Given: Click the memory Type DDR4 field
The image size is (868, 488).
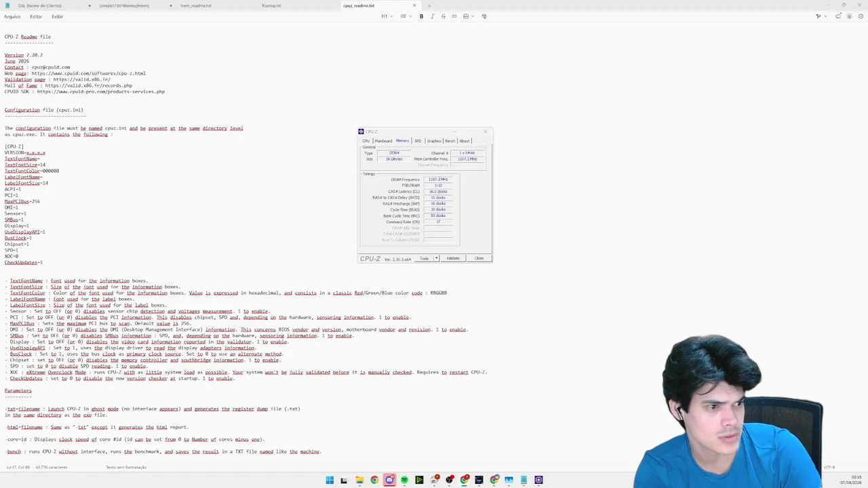Looking at the screenshot, I should [394, 153].
